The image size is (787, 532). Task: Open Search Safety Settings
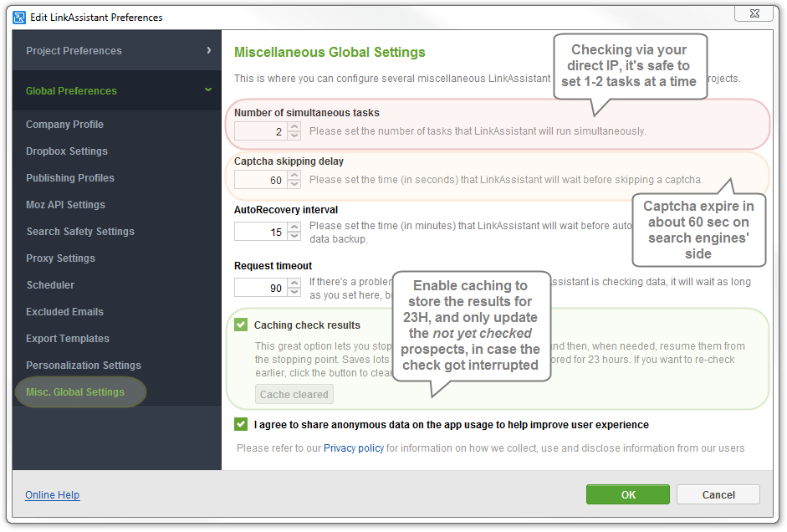[x=80, y=232]
